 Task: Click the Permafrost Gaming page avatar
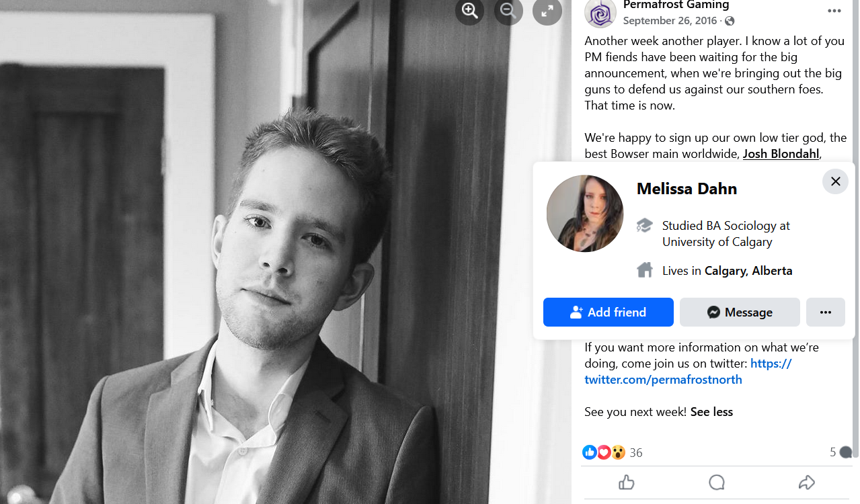(600, 12)
